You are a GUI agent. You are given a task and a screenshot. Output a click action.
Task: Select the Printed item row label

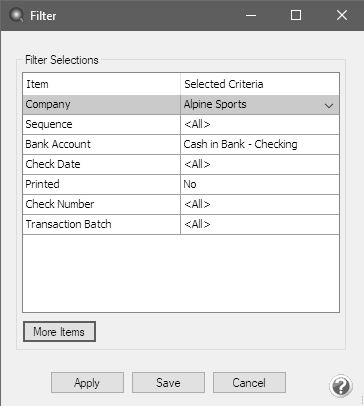coord(43,184)
